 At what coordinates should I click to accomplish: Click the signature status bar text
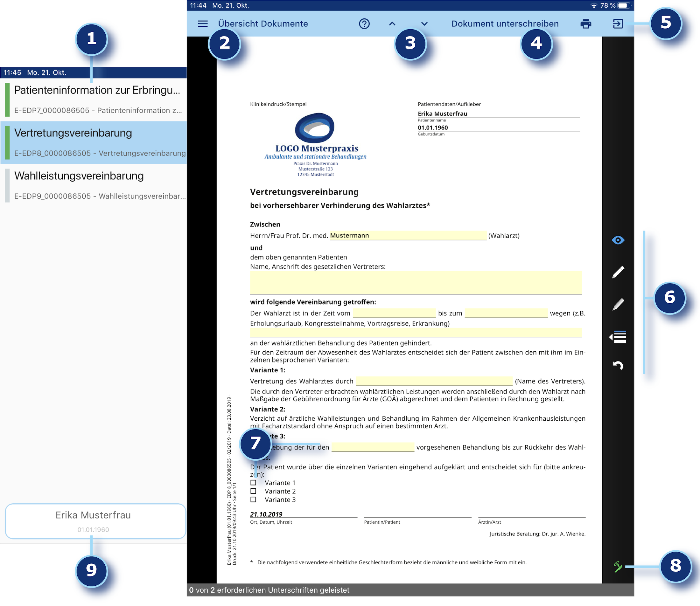(269, 590)
